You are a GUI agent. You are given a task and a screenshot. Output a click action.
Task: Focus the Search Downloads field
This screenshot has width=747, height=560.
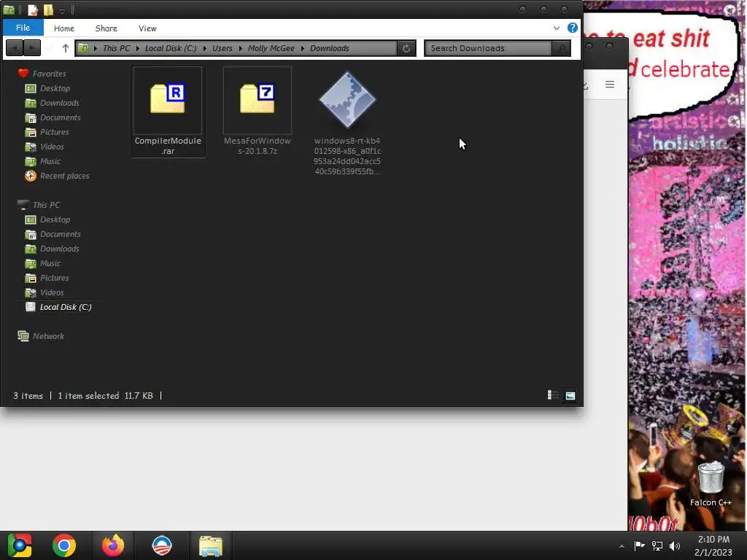click(x=488, y=48)
